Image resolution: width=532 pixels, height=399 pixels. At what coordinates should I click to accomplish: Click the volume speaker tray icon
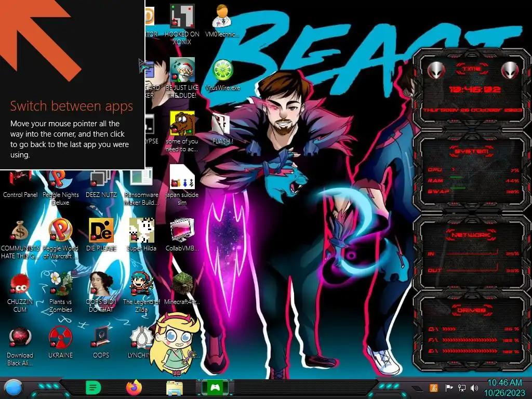coord(474,388)
